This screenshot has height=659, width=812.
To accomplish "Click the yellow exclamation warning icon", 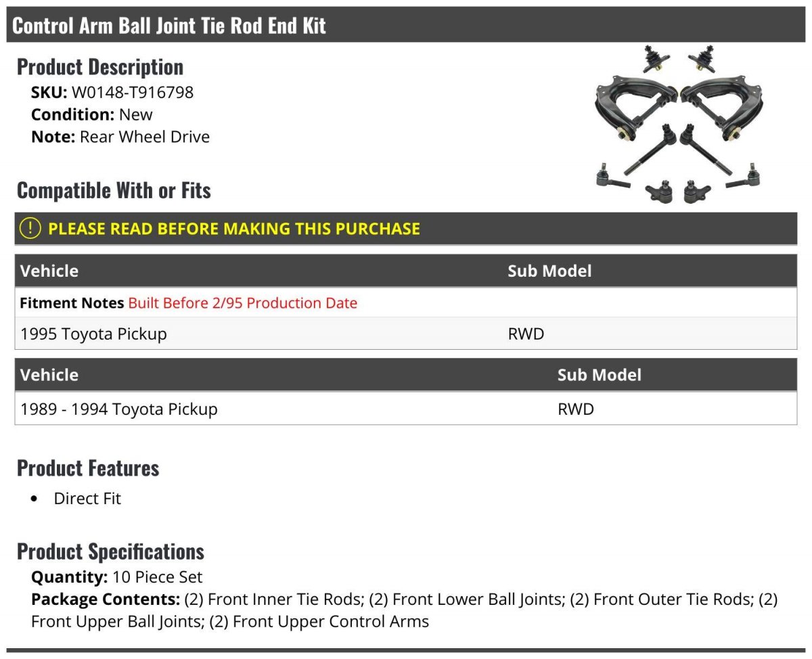I will [x=30, y=229].
